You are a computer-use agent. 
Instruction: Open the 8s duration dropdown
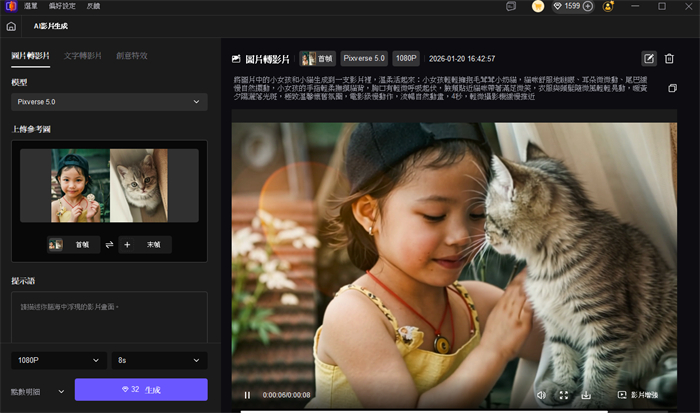[159, 360]
